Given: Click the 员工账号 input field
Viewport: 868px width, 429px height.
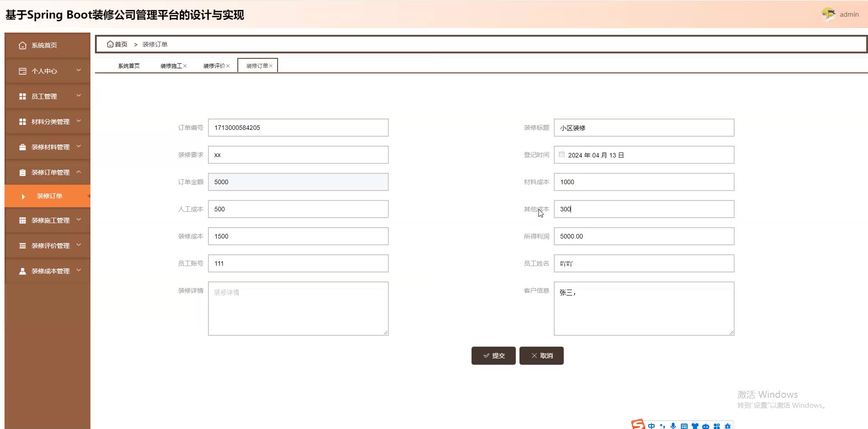Looking at the screenshot, I should [298, 263].
